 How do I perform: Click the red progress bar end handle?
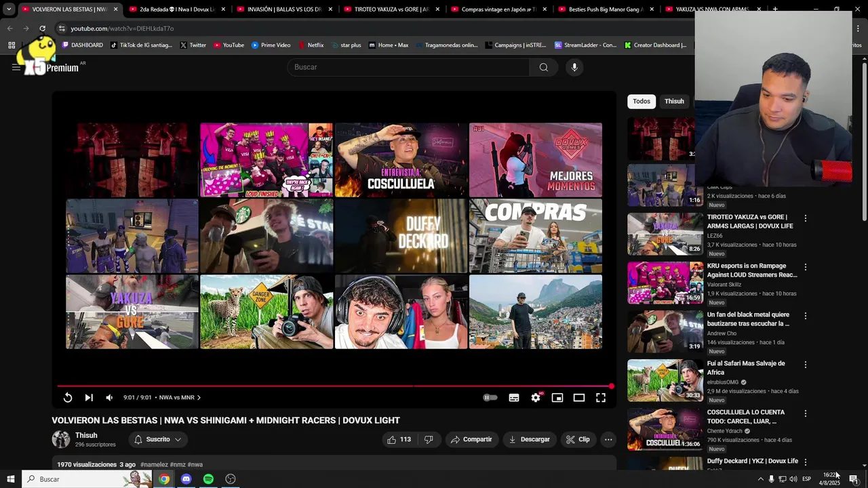611,386
